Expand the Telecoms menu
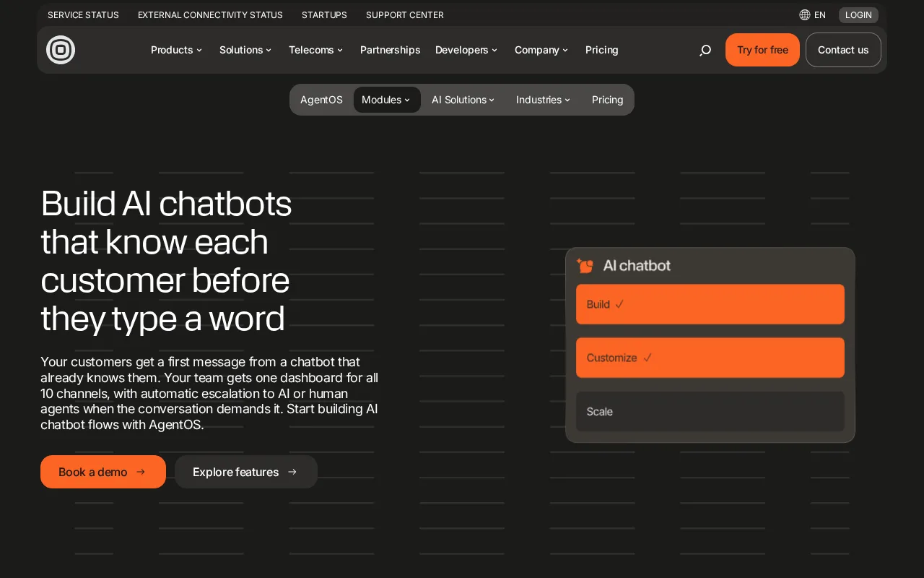The width and height of the screenshot is (924, 578). point(315,50)
